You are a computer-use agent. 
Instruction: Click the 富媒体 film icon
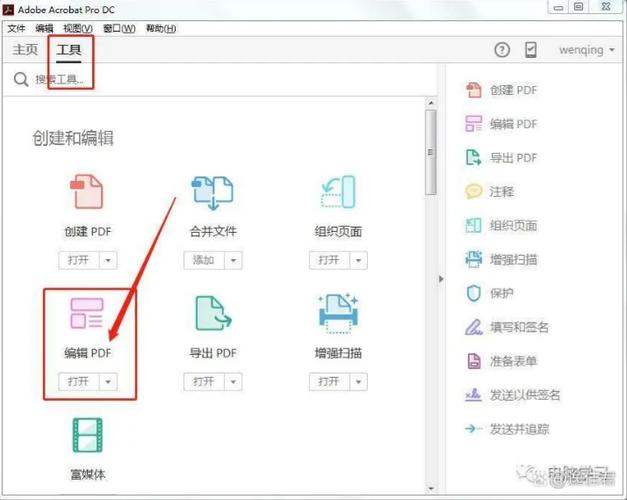88,435
